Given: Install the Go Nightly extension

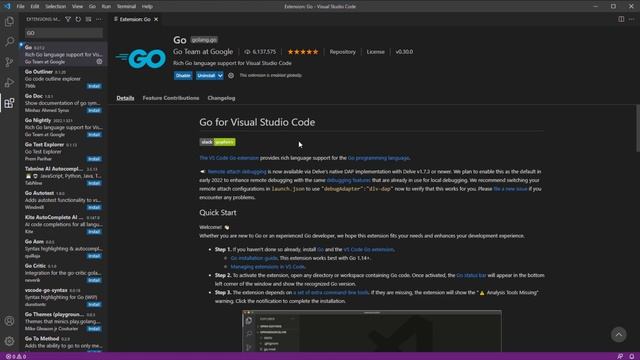Looking at the screenshot, I should 94,135.
